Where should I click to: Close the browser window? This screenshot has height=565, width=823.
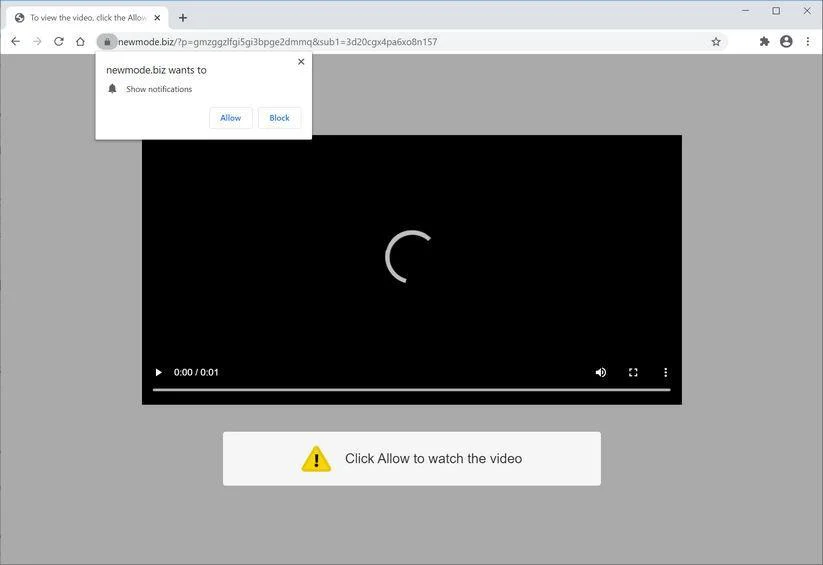point(807,11)
